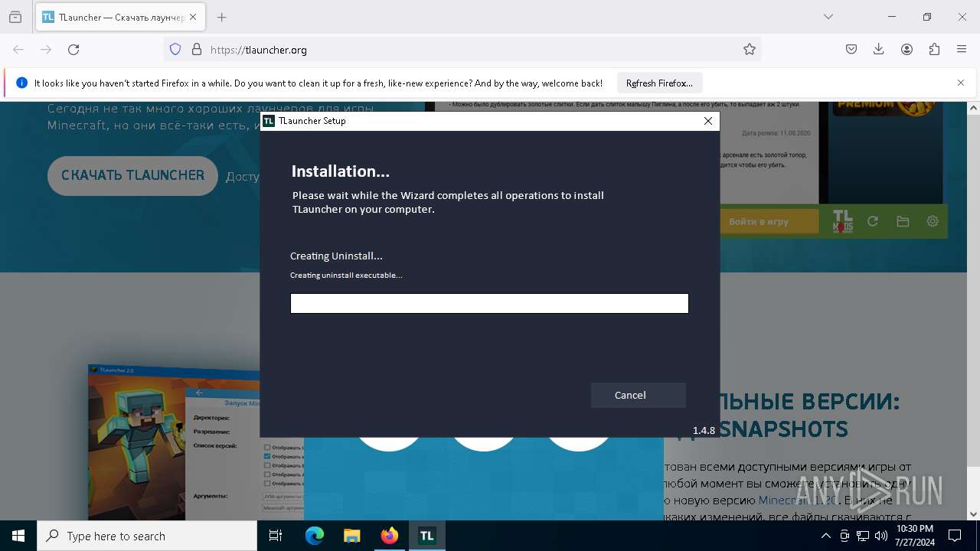Click the TLauncher 2.0 screenshot thumbnail
The image size is (980, 551).
tap(174, 442)
